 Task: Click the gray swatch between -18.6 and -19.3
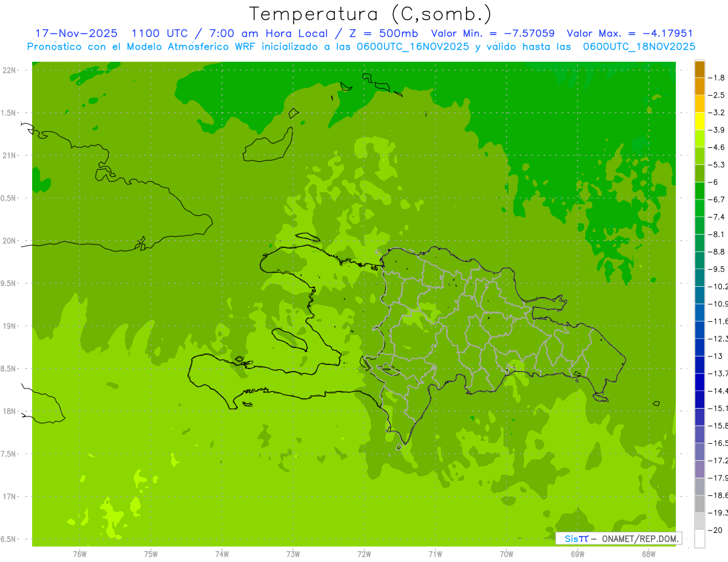(x=699, y=504)
